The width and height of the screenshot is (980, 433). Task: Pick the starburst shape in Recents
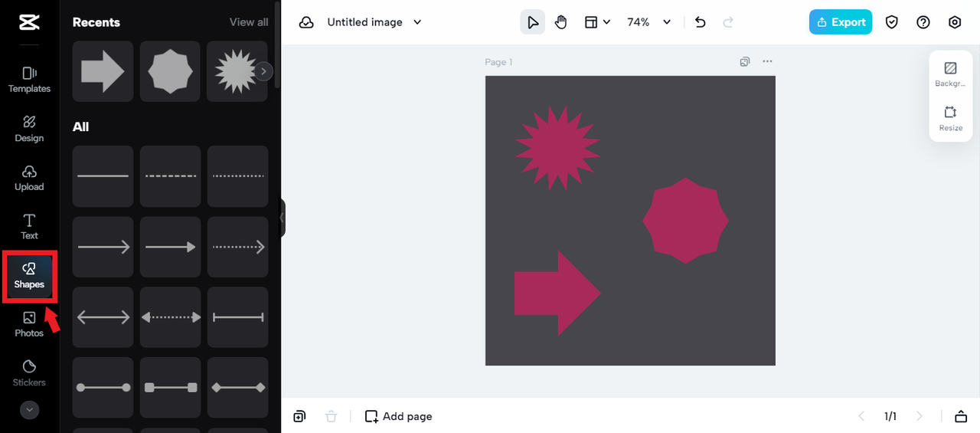(234, 71)
